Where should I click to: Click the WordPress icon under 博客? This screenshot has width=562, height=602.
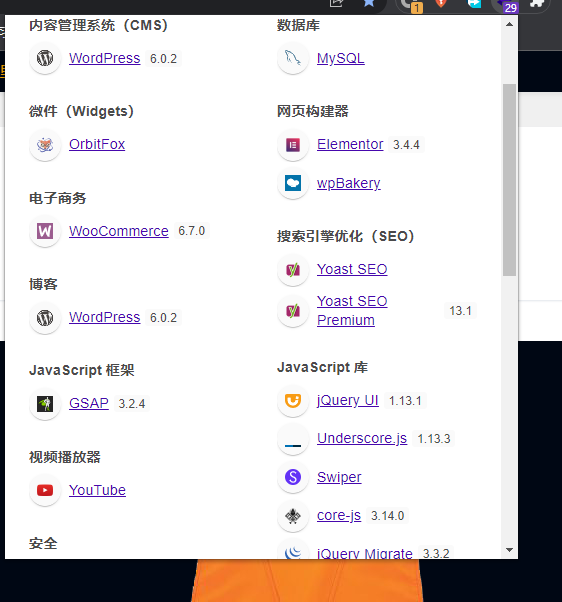tap(45, 318)
